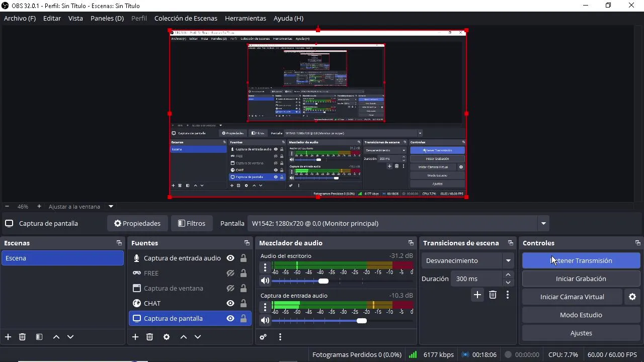Open Filtros for selected source
The height and width of the screenshot is (362, 644).
192,223
